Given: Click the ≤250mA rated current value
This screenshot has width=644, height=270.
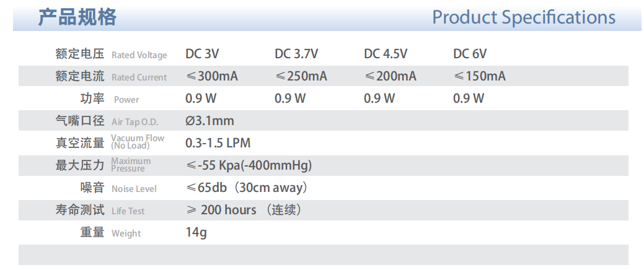Looking at the screenshot, I should click(301, 76).
